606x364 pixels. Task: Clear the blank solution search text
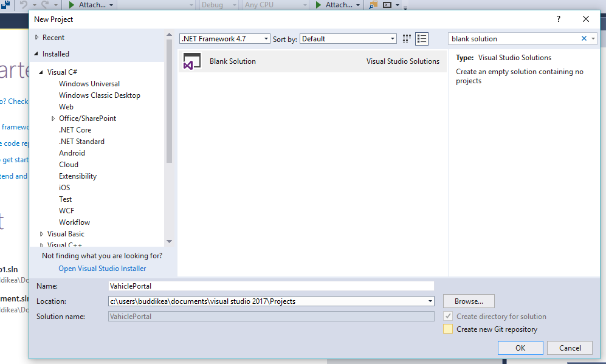tap(584, 38)
